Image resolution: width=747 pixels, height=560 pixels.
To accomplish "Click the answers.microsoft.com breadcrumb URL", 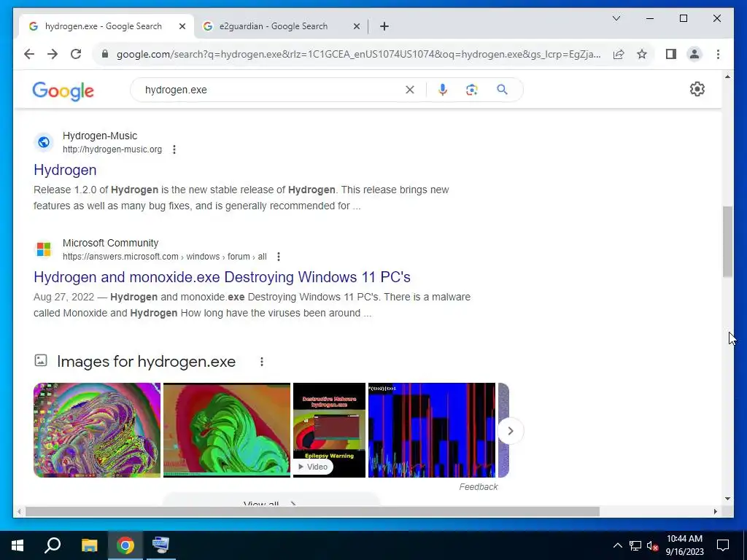I will [165, 257].
